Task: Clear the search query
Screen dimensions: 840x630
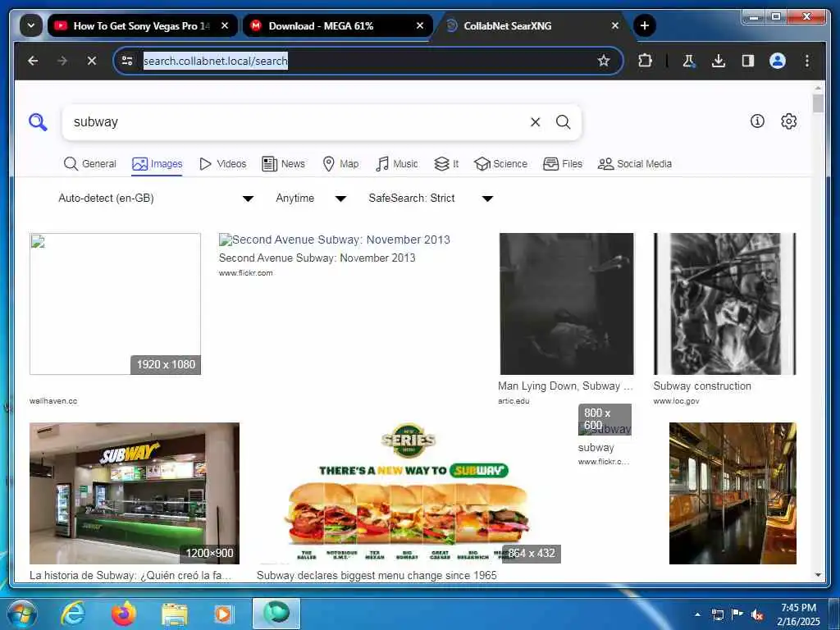Action: coord(535,122)
